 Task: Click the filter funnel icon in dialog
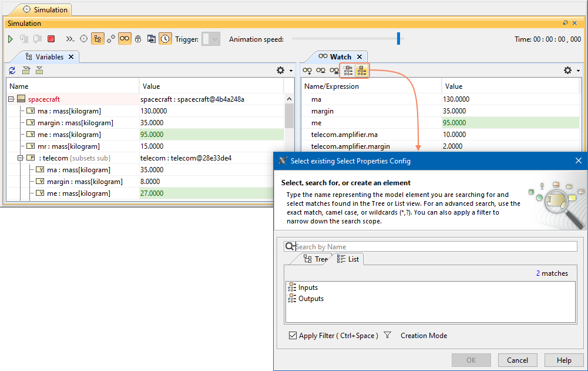tap(387, 336)
